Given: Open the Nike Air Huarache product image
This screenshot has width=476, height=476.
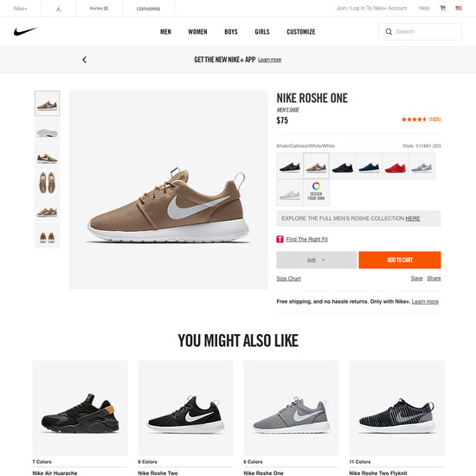Looking at the screenshot, I should tap(80, 408).
